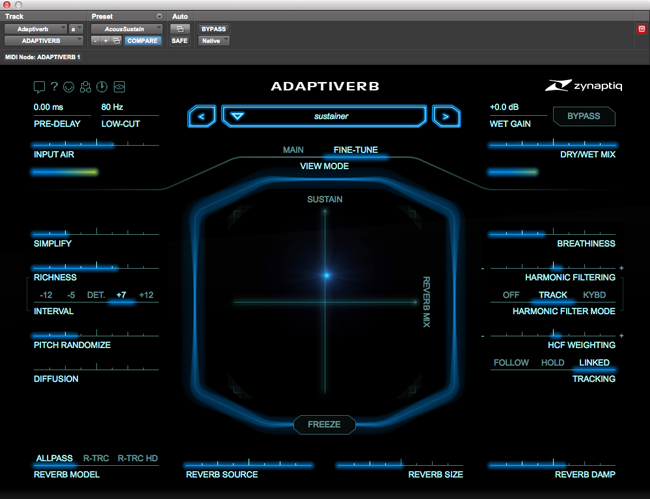
Task: Click the REVERB SOURCE slider
Action: (x=249, y=465)
